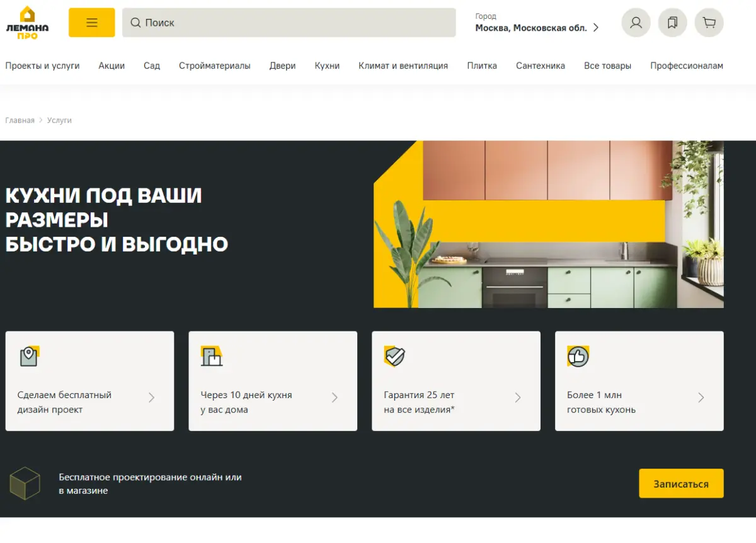Open the Lemana PRO logo home link
The image size is (756, 543).
[27, 23]
